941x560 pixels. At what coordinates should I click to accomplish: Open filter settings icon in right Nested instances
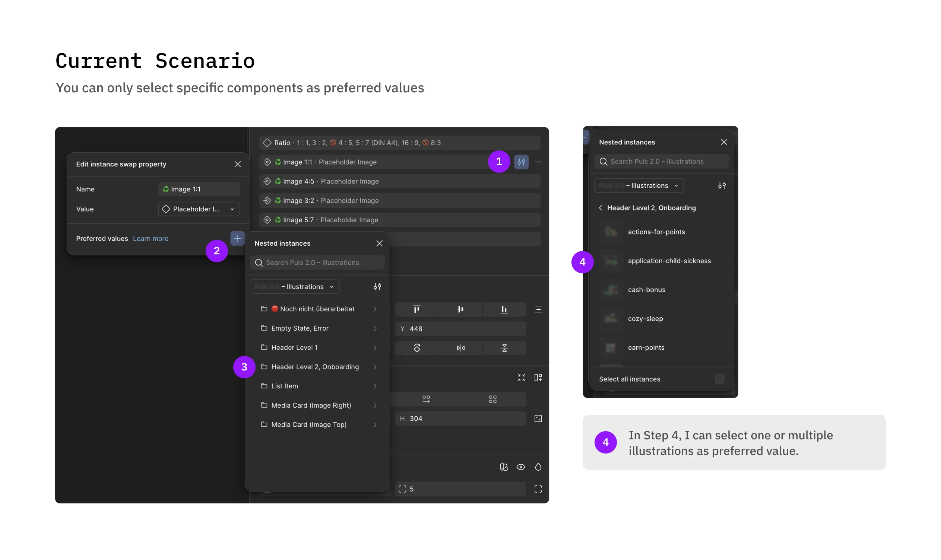coord(722,186)
